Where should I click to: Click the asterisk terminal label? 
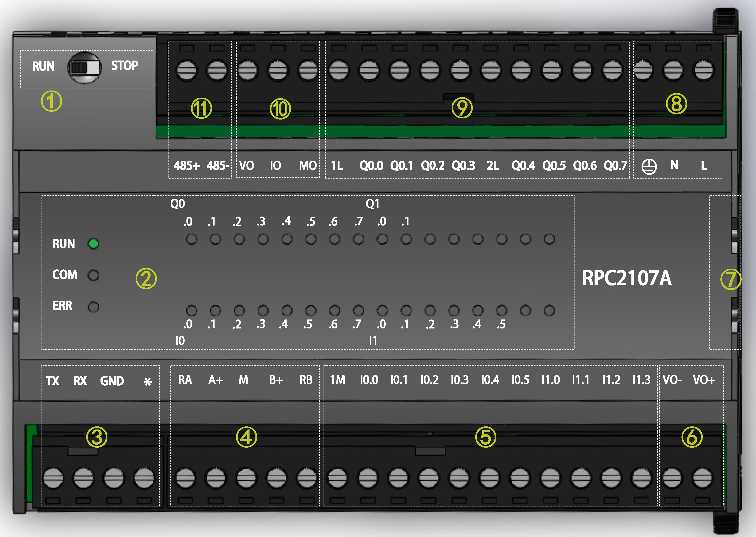pos(147,382)
